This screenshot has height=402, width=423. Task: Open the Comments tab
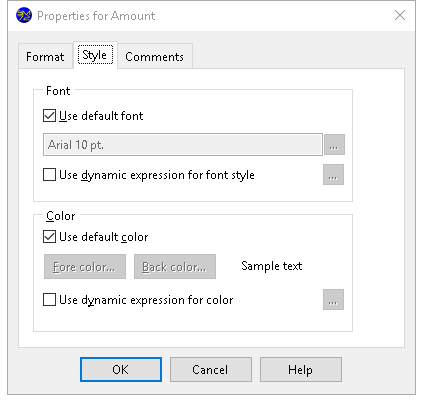click(x=155, y=57)
